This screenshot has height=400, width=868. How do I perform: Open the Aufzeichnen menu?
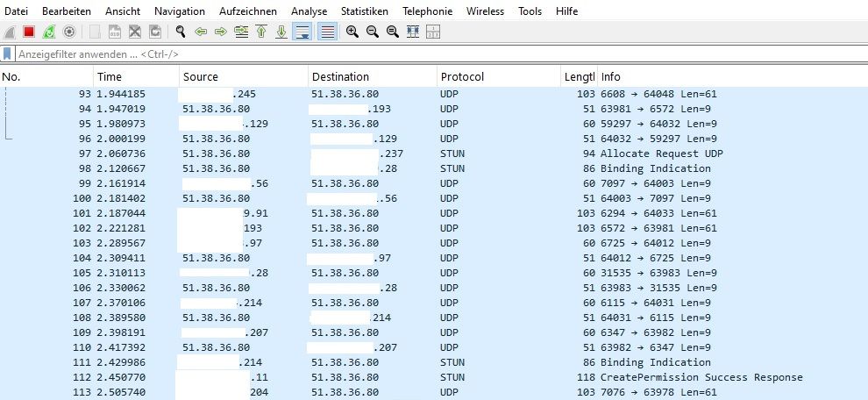click(x=248, y=11)
